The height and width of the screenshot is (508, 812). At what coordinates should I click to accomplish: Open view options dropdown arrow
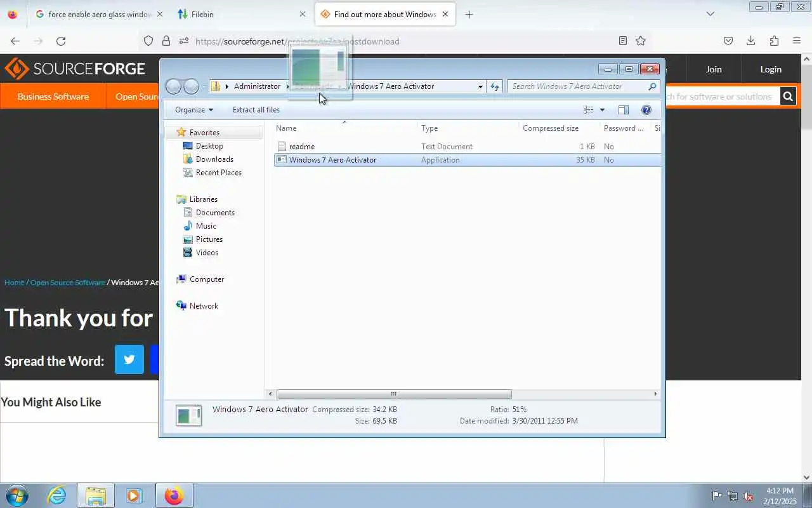tap(602, 110)
